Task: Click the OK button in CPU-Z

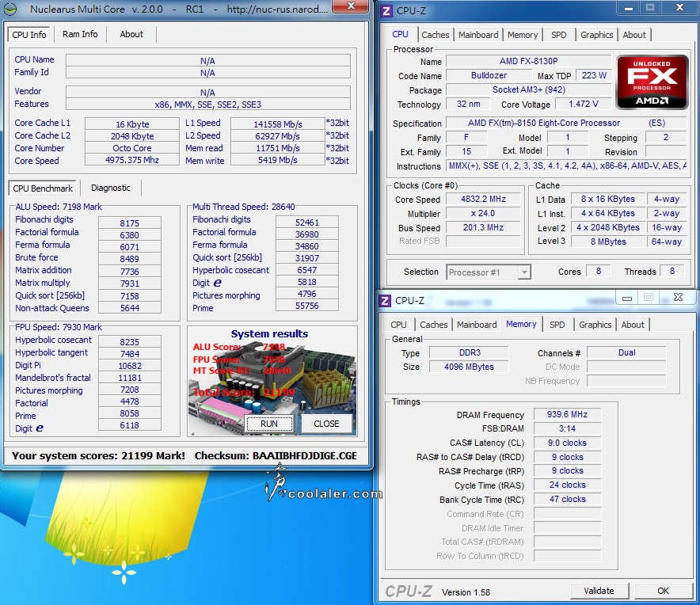Action: tap(663, 591)
